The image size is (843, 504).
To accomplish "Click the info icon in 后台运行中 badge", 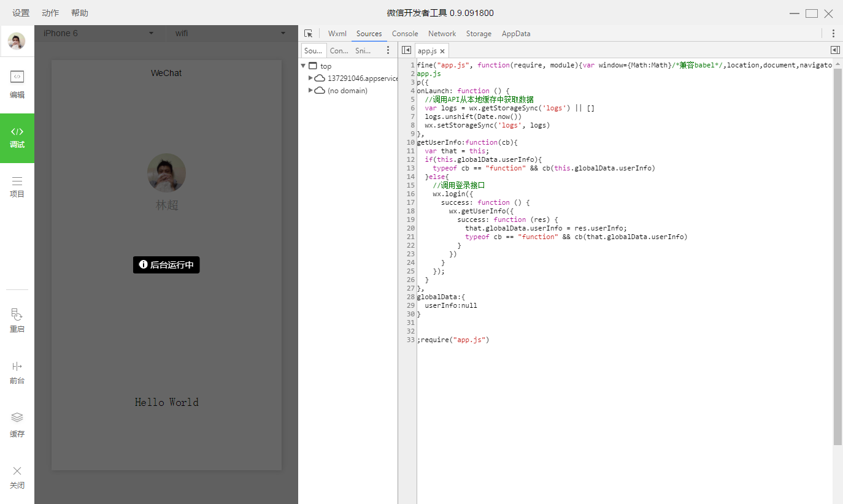I will coord(144,265).
